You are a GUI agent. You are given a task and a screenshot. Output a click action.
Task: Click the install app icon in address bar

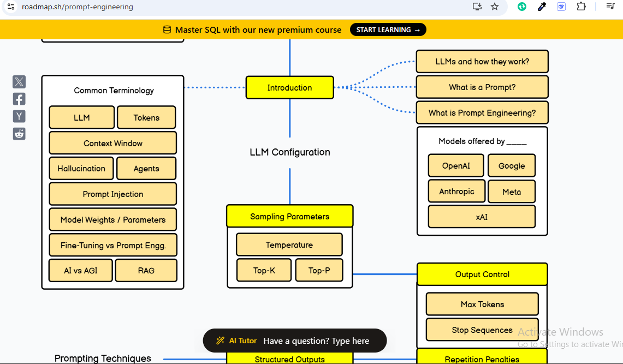477,7
